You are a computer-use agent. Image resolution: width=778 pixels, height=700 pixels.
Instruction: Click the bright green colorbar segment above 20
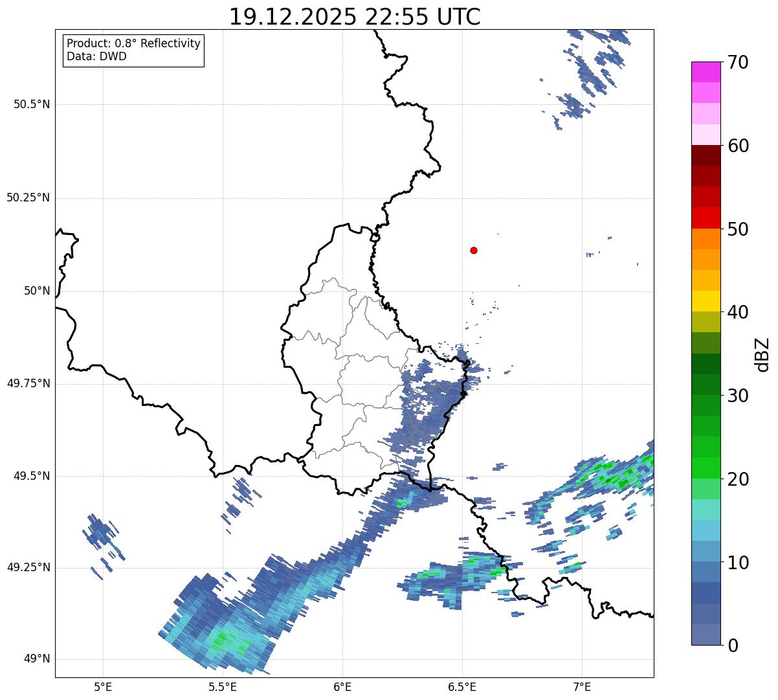[706, 468]
